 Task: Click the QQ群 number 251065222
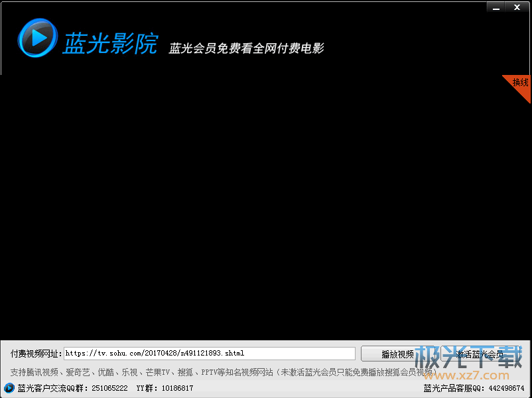click(x=109, y=388)
